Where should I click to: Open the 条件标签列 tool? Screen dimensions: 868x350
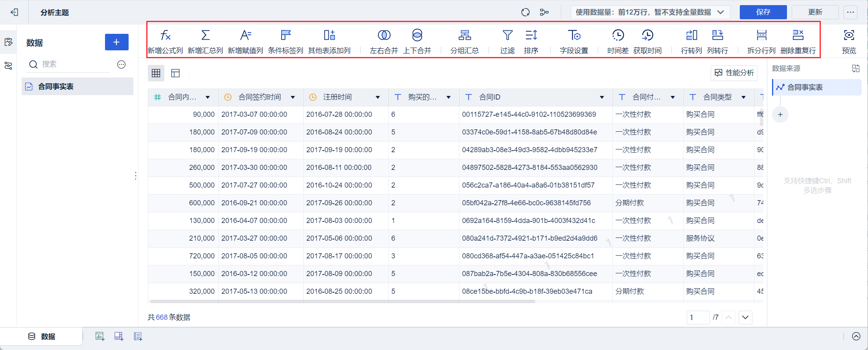[x=286, y=41]
